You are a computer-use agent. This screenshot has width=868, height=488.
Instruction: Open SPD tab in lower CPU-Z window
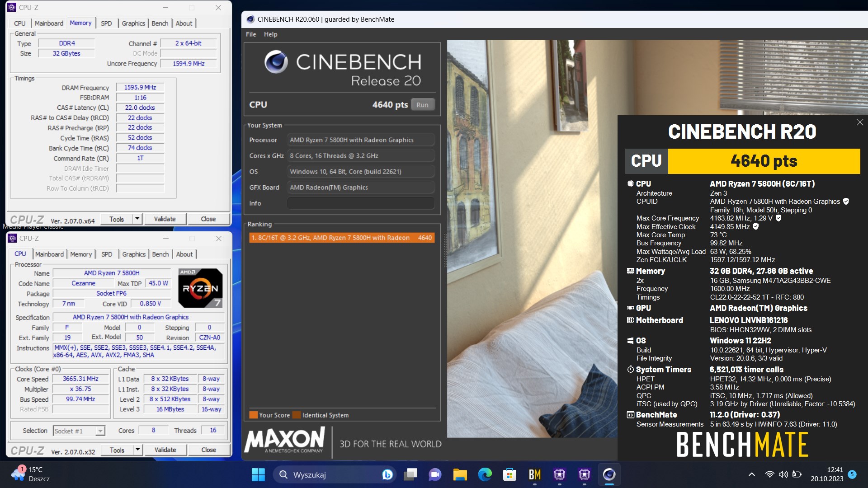click(107, 254)
